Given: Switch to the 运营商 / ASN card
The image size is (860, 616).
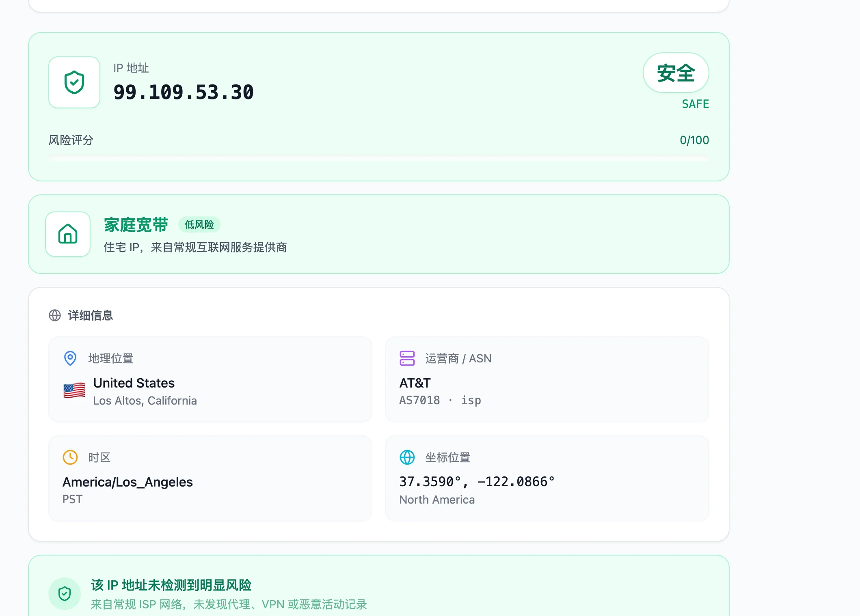Looking at the screenshot, I should tap(547, 379).
